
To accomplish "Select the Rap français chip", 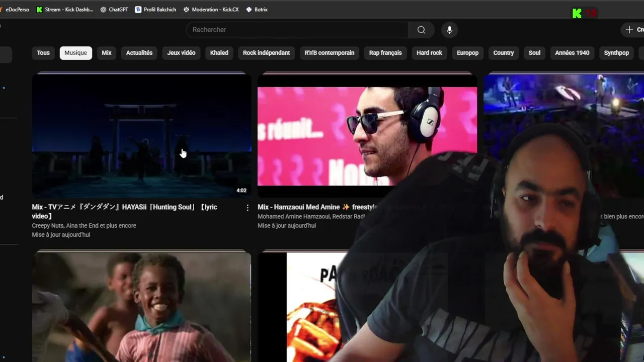I will 385,53.
